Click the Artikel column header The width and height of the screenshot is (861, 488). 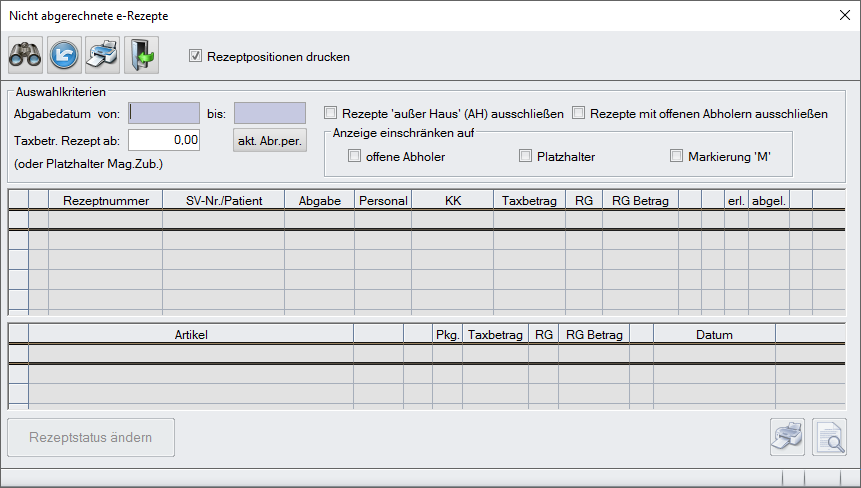[190, 335]
